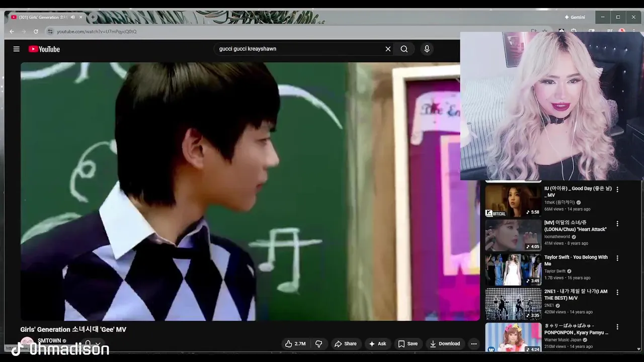Open LOONA Chuu Heart Attack thumbnail
Image resolution: width=644 pixels, height=362 pixels.
513,235
